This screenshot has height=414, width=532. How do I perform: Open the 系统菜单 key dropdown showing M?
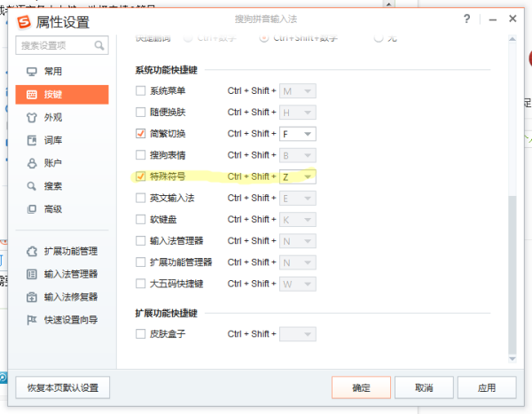pyautogui.click(x=298, y=91)
